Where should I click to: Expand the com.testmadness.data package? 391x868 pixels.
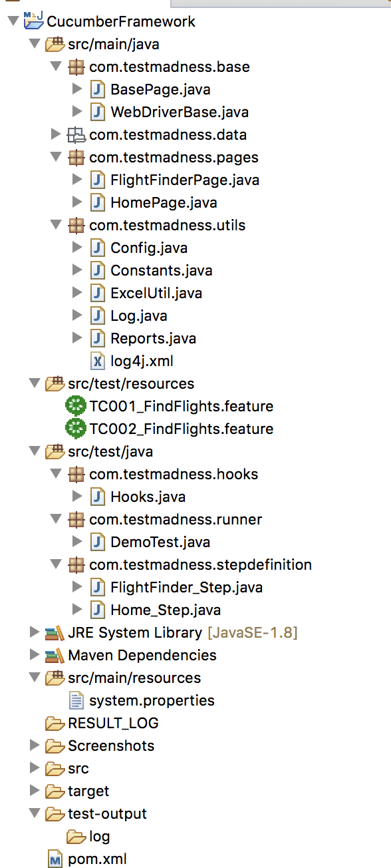click(56, 134)
